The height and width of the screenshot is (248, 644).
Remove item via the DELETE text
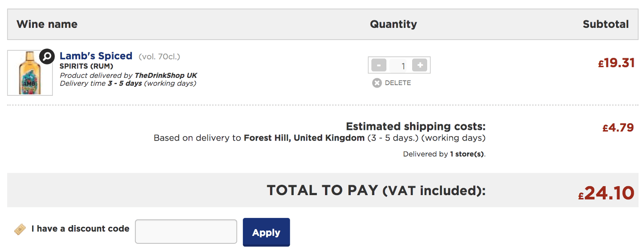pyautogui.click(x=398, y=83)
